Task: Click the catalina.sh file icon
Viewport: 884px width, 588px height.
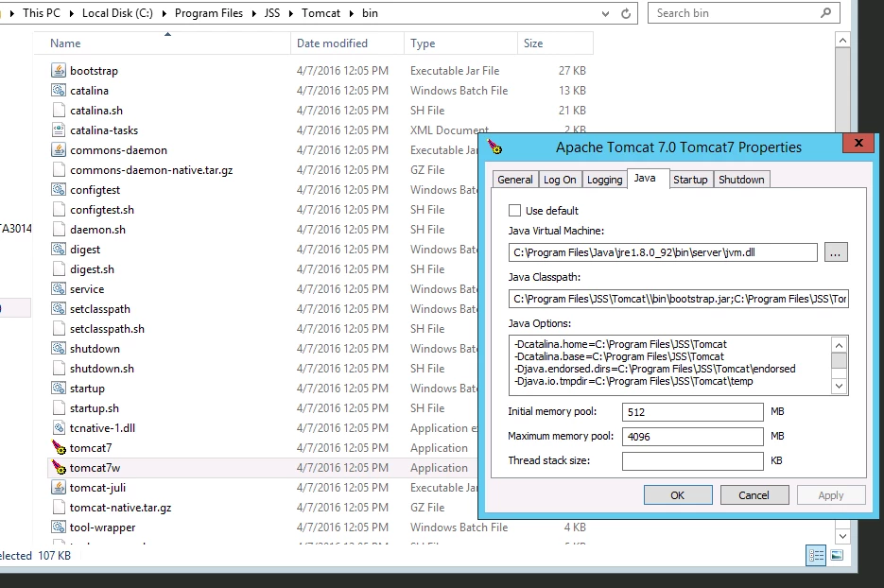Action: [x=59, y=110]
